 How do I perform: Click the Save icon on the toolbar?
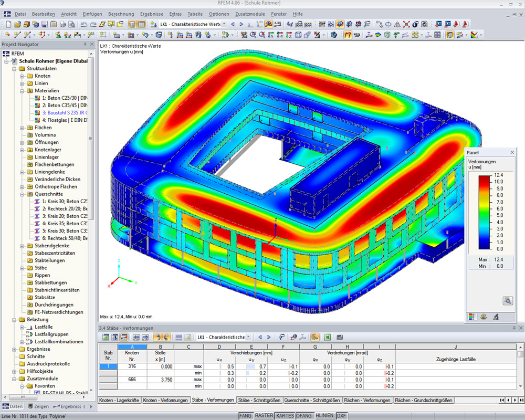pyautogui.click(x=44, y=24)
